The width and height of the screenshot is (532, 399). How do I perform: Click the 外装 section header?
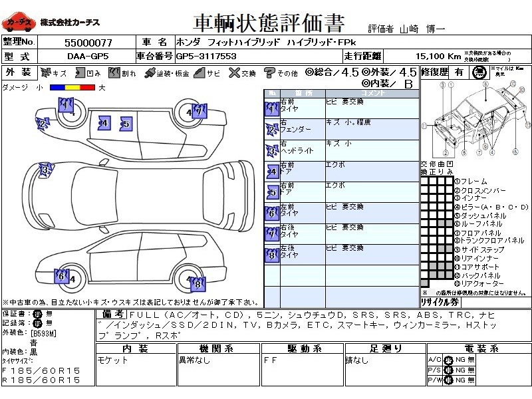pyautogui.click(x=19, y=72)
